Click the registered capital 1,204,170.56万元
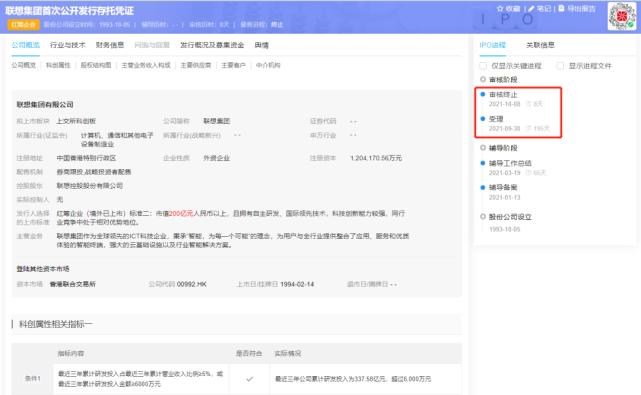Viewport: 641px width, 395px height. point(376,158)
